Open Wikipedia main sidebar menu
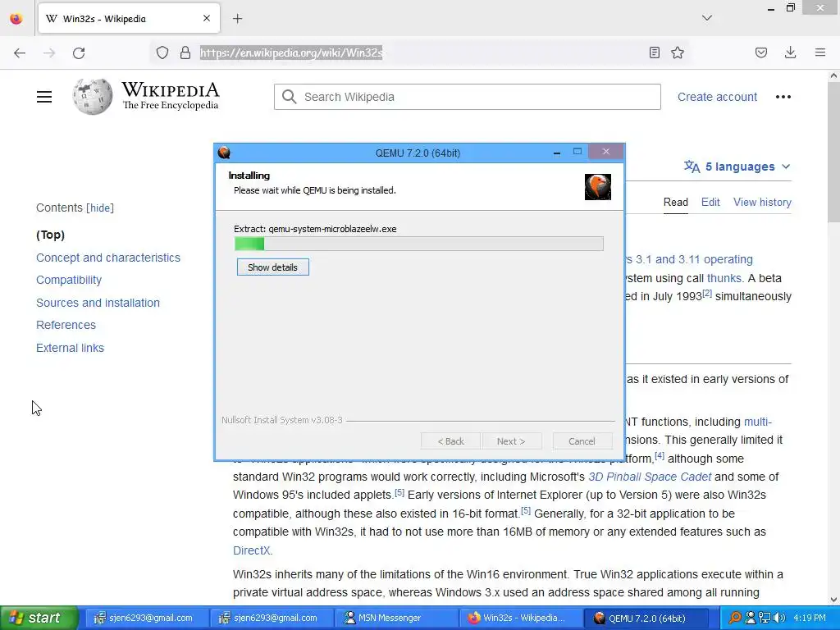The image size is (840, 630). (x=44, y=97)
